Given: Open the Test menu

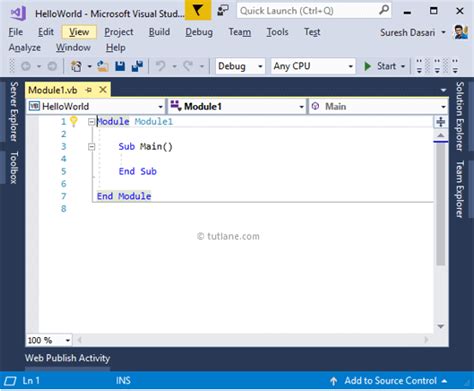Looking at the screenshot, I should [312, 32].
